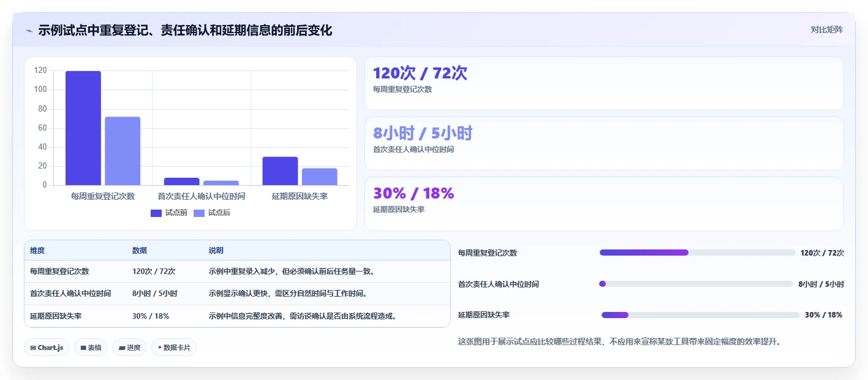Click the note 示例中重复录入减少
The width and height of the screenshot is (868, 380).
(292, 272)
